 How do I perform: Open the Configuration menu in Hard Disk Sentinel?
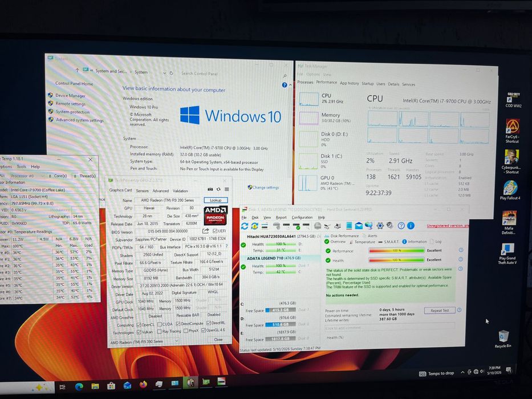pyautogui.click(x=302, y=217)
